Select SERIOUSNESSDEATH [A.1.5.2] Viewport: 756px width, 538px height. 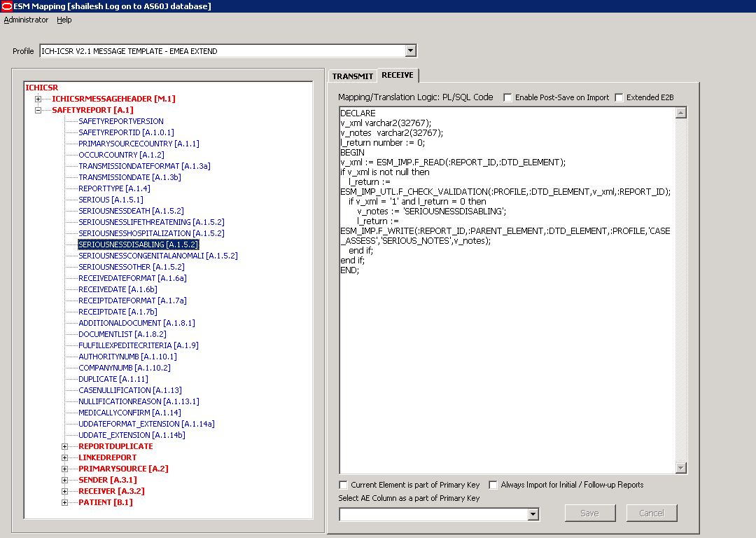coord(131,211)
